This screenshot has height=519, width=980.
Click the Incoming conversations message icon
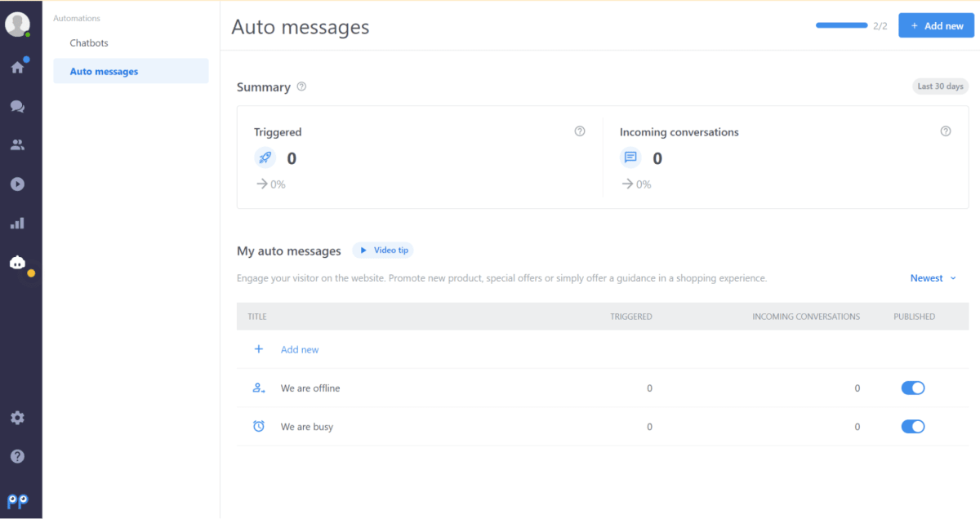[x=630, y=157]
